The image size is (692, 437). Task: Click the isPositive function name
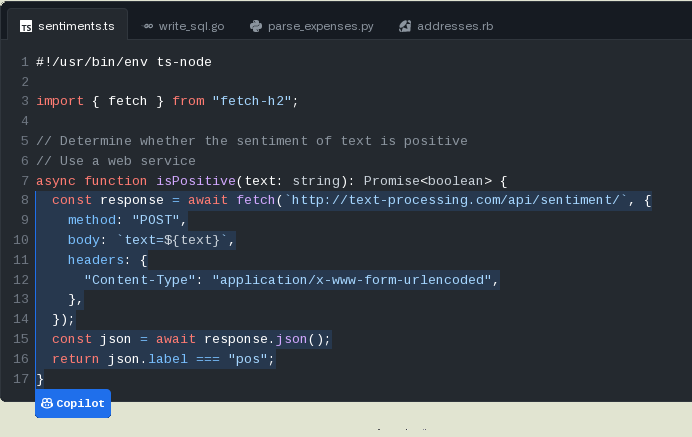pos(194,181)
